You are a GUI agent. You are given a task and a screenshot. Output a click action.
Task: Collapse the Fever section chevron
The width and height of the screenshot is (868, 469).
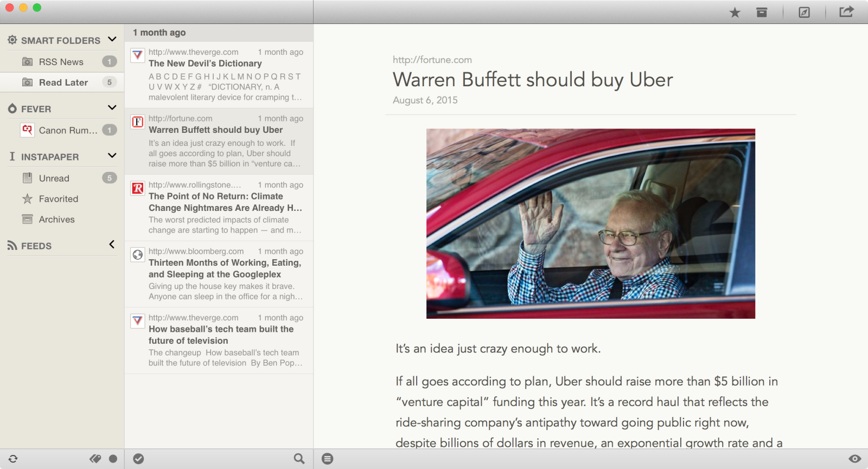pos(112,107)
